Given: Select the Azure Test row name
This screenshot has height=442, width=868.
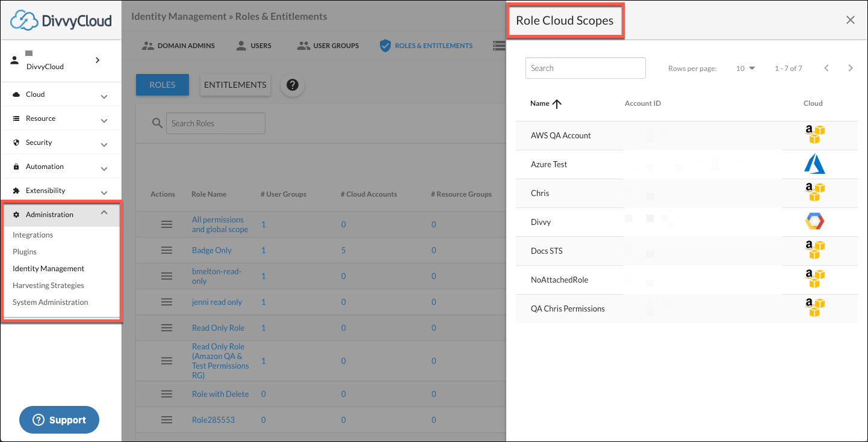Looking at the screenshot, I should 549,164.
